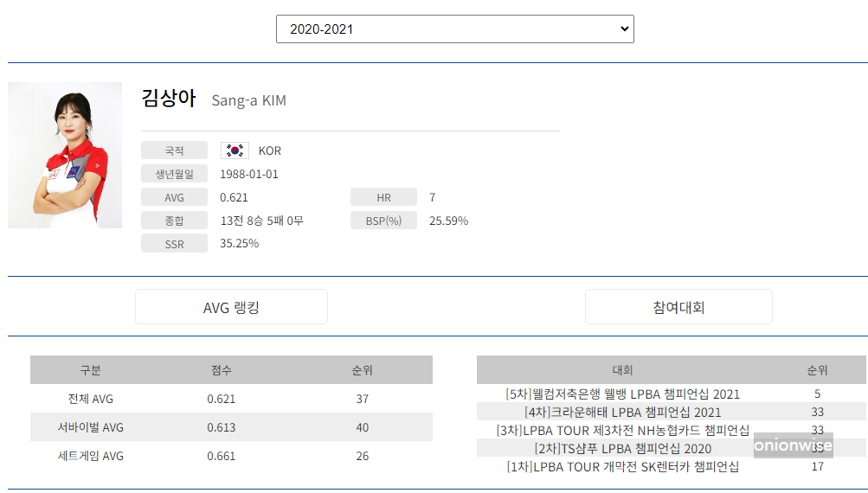Click the 국적 label
This screenshot has width=868, height=493.
(174, 150)
